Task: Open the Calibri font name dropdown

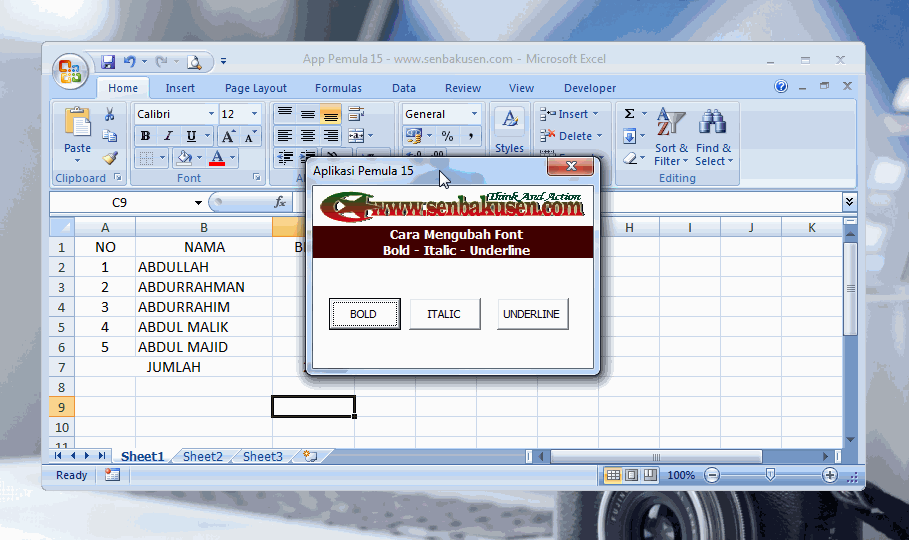Action: tap(211, 114)
